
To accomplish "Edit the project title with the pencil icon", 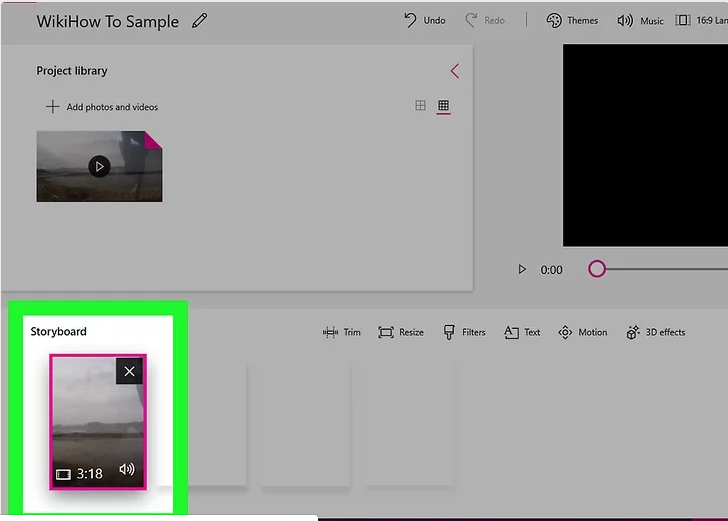I will coord(200,20).
